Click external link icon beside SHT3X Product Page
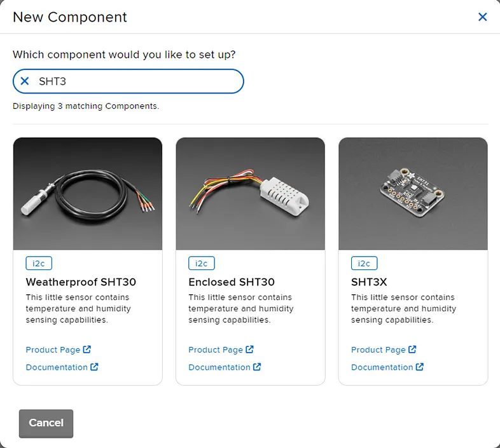 [413, 350]
